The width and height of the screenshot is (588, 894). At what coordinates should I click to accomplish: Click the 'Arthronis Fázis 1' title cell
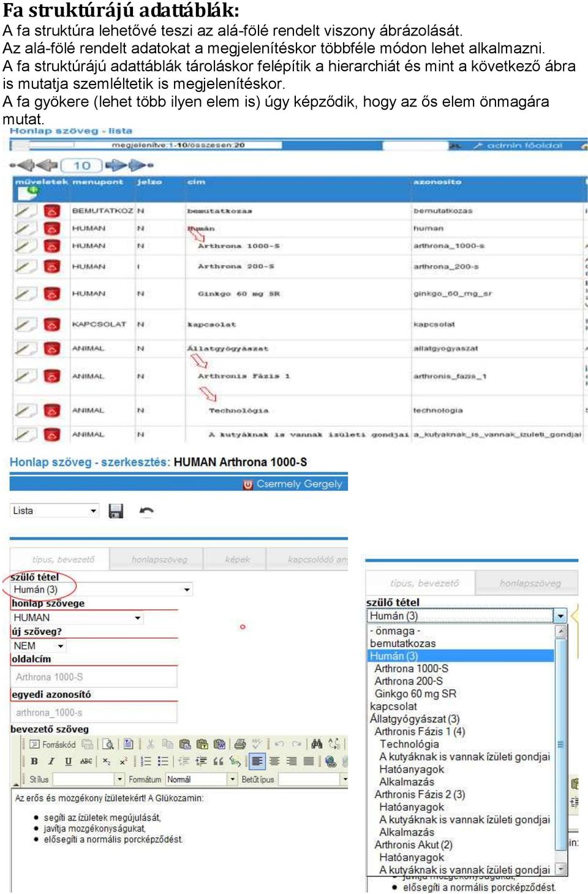244,376
